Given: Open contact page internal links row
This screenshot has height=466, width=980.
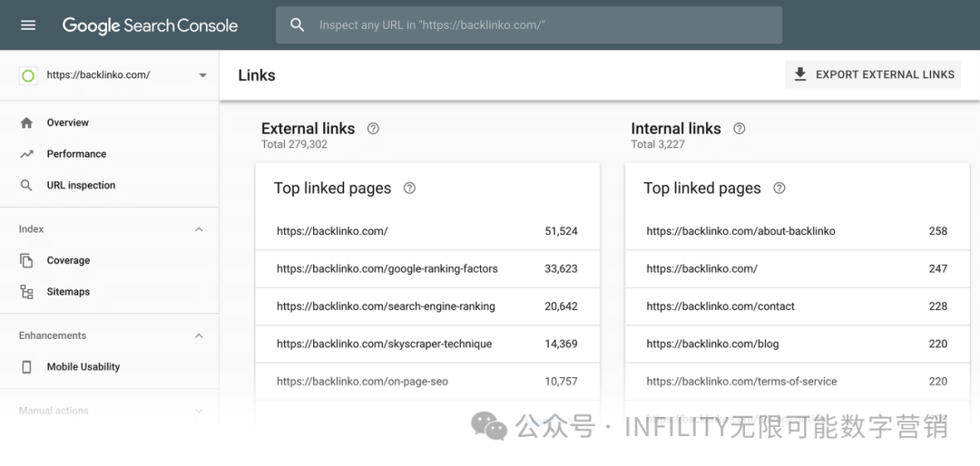Looking at the screenshot, I should pos(797,306).
